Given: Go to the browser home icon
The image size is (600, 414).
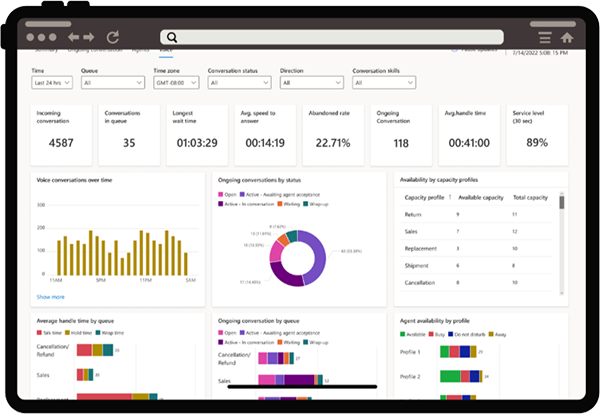Looking at the screenshot, I should (567, 38).
